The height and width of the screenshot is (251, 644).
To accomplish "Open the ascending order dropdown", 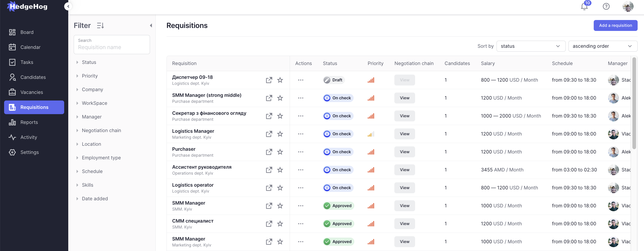I will click(x=603, y=46).
